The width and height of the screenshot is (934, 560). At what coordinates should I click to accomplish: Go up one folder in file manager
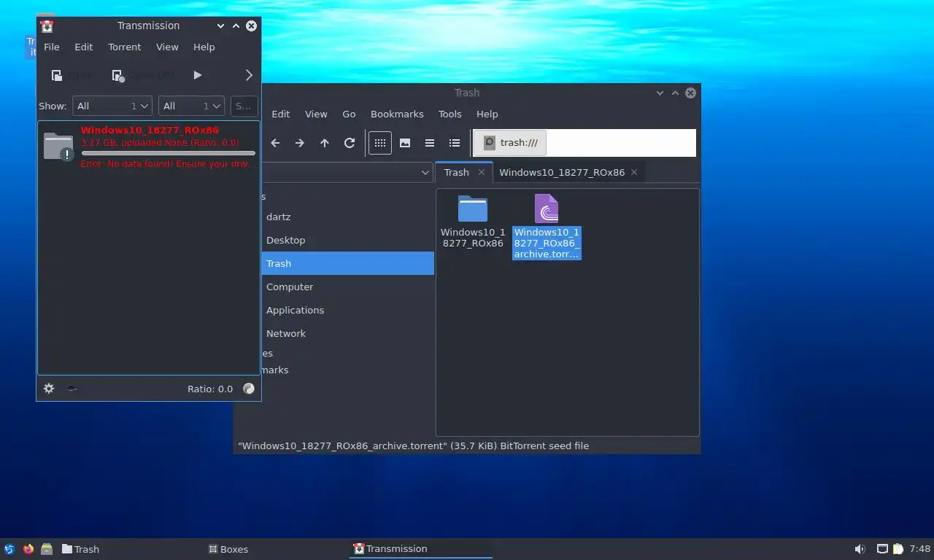[325, 143]
